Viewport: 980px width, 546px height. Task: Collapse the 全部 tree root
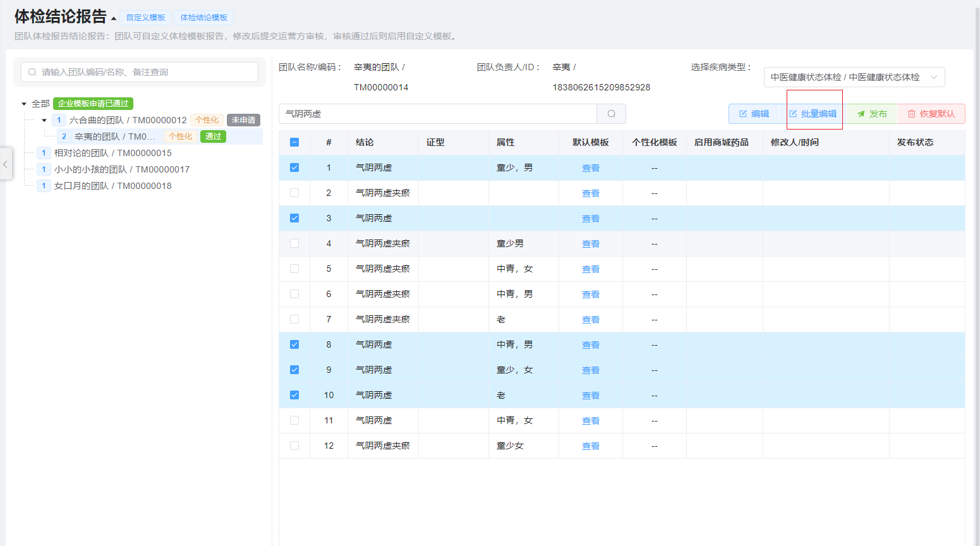24,104
